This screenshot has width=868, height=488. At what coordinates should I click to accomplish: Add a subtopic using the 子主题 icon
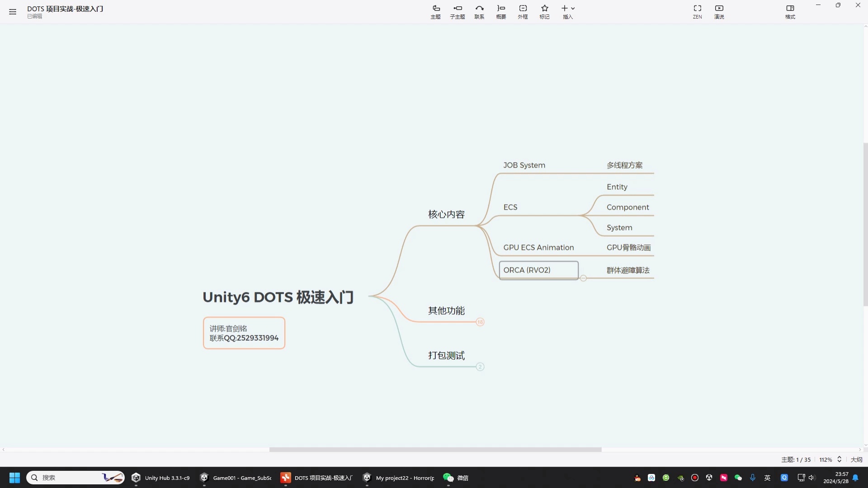point(457,11)
